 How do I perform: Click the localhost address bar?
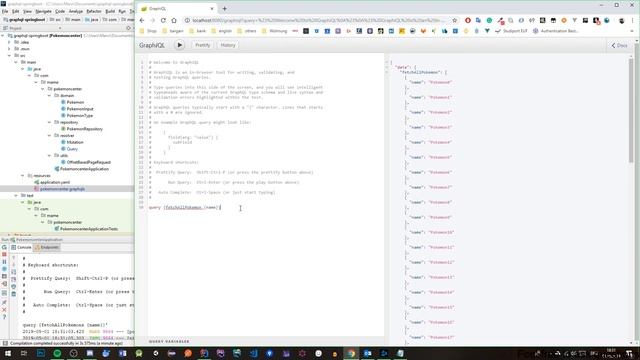[x=318, y=20]
